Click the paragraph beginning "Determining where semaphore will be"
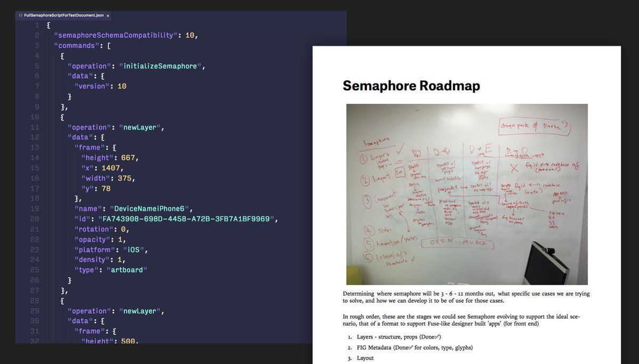This screenshot has height=364, width=639. click(x=466, y=297)
